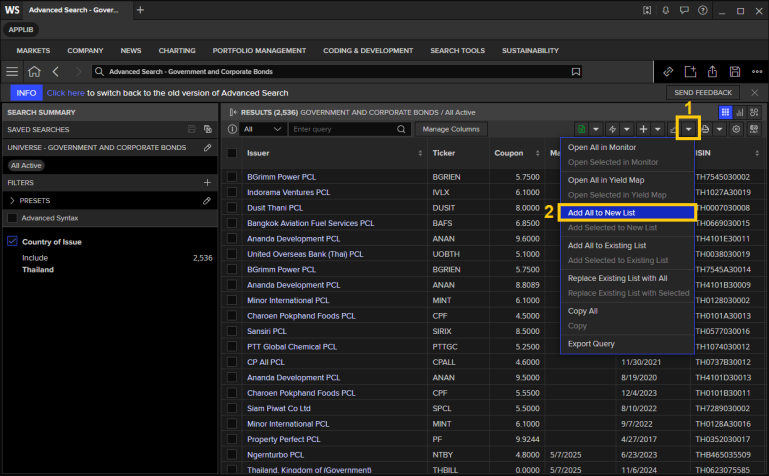This screenshot has height=476, width=769.
Task: Sort by the ISIN column arrows
Action: (x=757, y=153)
